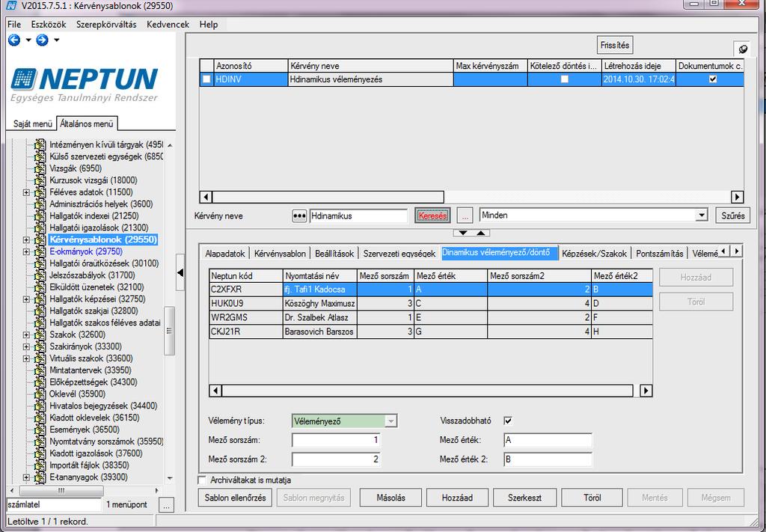
Task: Click the Mintatantervek tree icon
Action: click(40, 370)
